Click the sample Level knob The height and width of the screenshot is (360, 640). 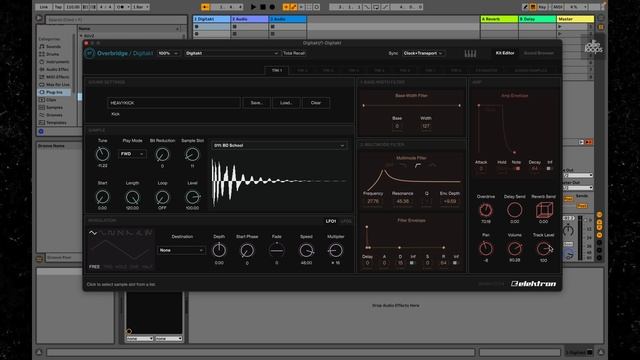(192, 197)
